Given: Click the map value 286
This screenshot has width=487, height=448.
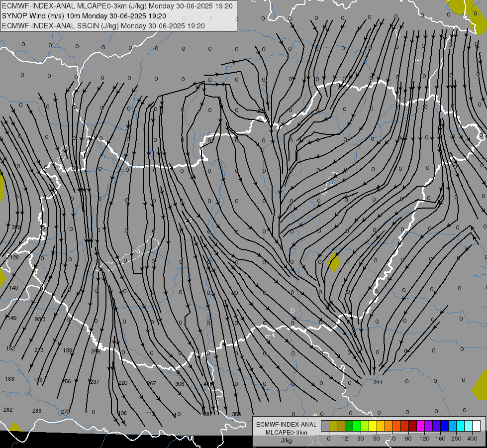Looking at the screenshot, I should [x=37, y=411].
